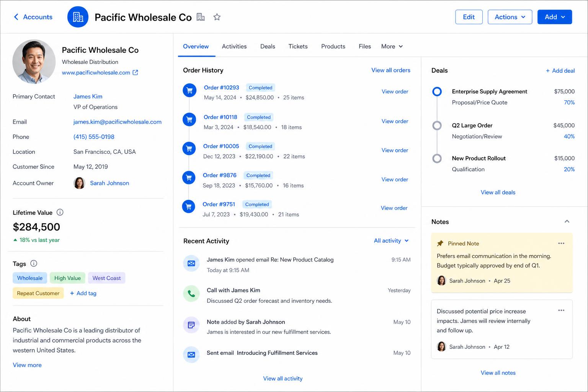The height and width of the screenshot is (392, 588).
Task: Click View all notes link
Action: tap(498, 372)
